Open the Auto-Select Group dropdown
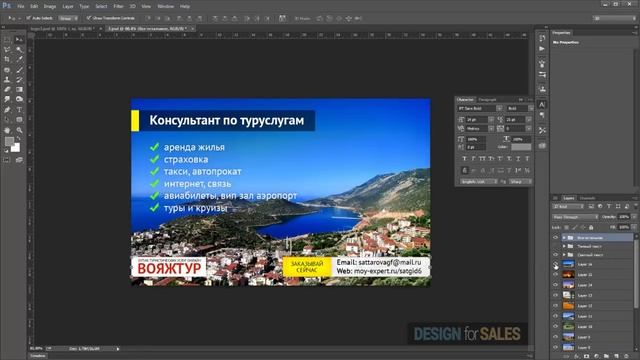 68,18
